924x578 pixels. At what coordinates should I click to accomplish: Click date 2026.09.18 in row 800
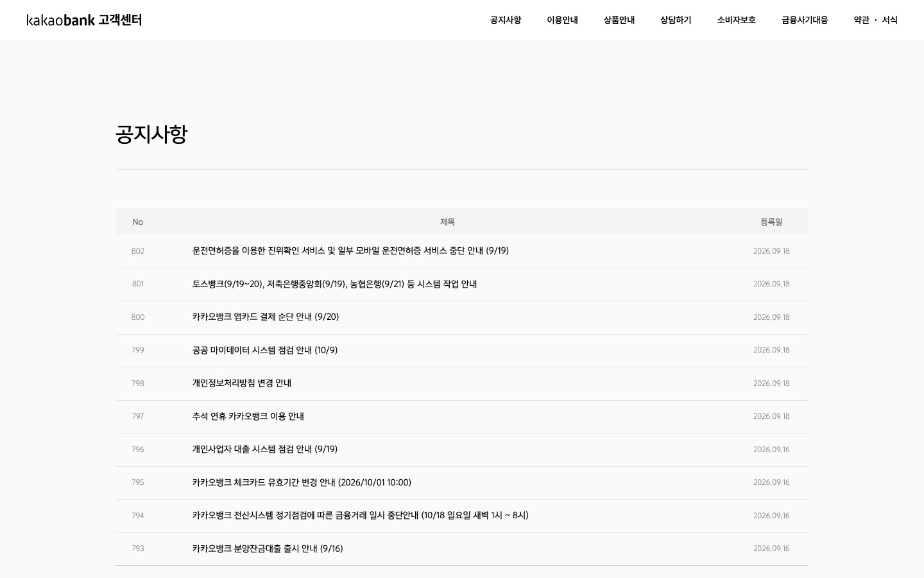pos(771,317)
